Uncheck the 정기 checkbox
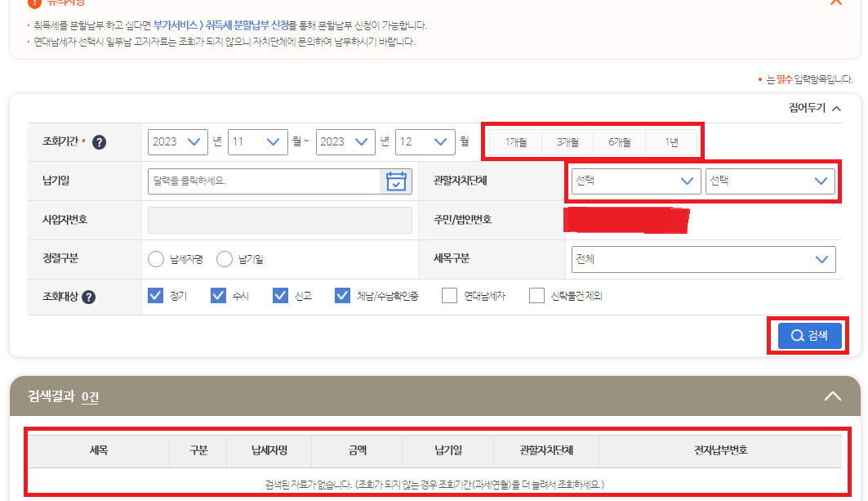The height and width of the screenshot is (501, 868). point(156,294)
